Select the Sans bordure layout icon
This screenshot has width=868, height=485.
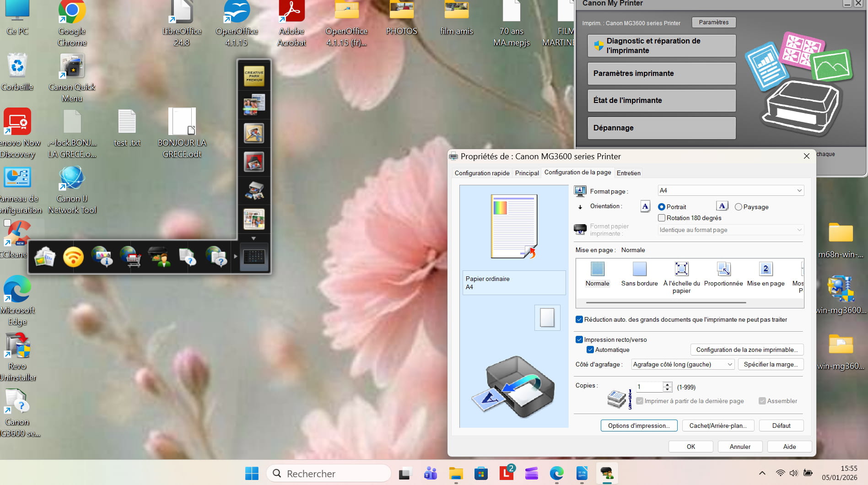point(639,269)
